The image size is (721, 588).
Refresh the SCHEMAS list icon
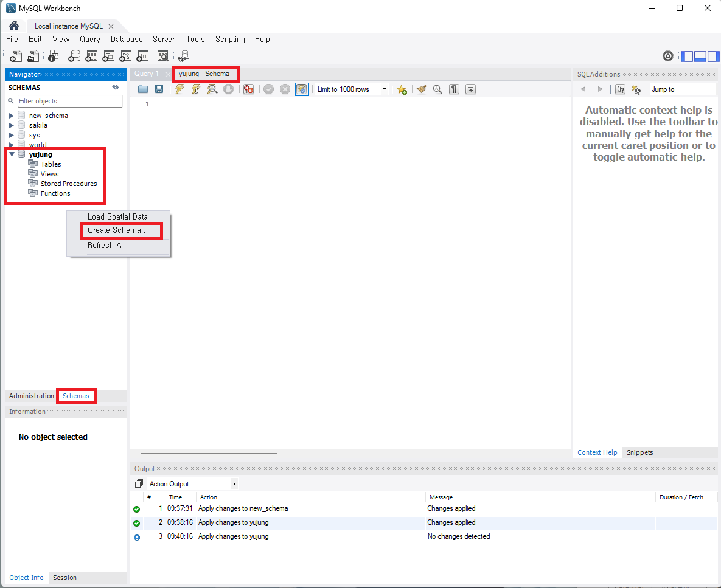(x=116, y=87)
